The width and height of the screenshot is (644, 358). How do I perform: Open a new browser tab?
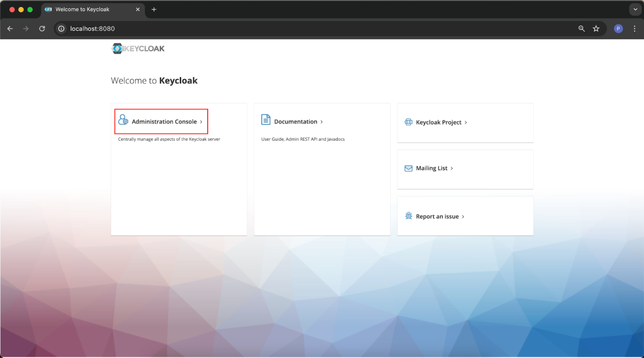154,9
